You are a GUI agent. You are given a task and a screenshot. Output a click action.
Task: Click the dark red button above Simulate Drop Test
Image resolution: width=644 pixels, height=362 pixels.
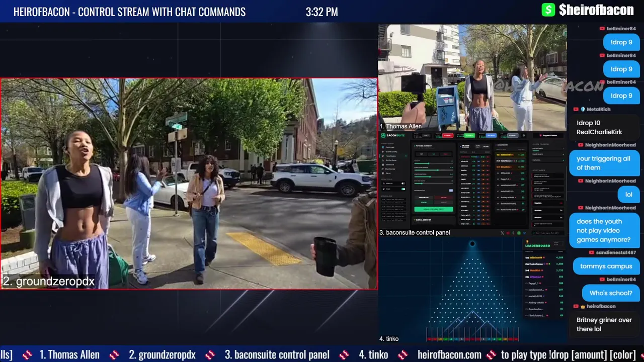coord(444,198)
